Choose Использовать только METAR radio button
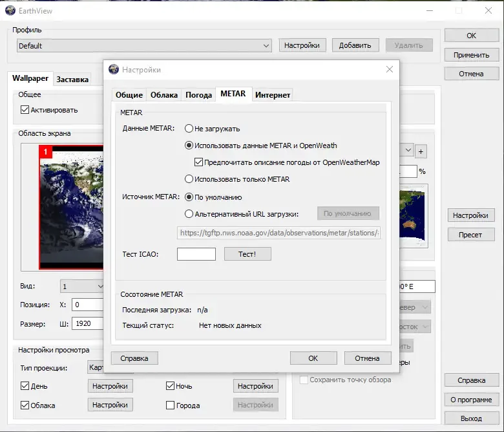Screen dimensions: 504x432 point(189,179)
